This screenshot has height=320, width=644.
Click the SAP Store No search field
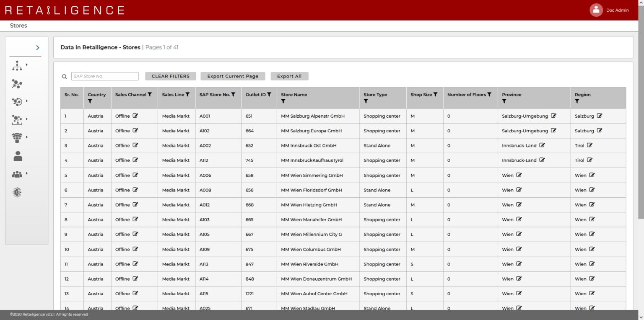104,76
